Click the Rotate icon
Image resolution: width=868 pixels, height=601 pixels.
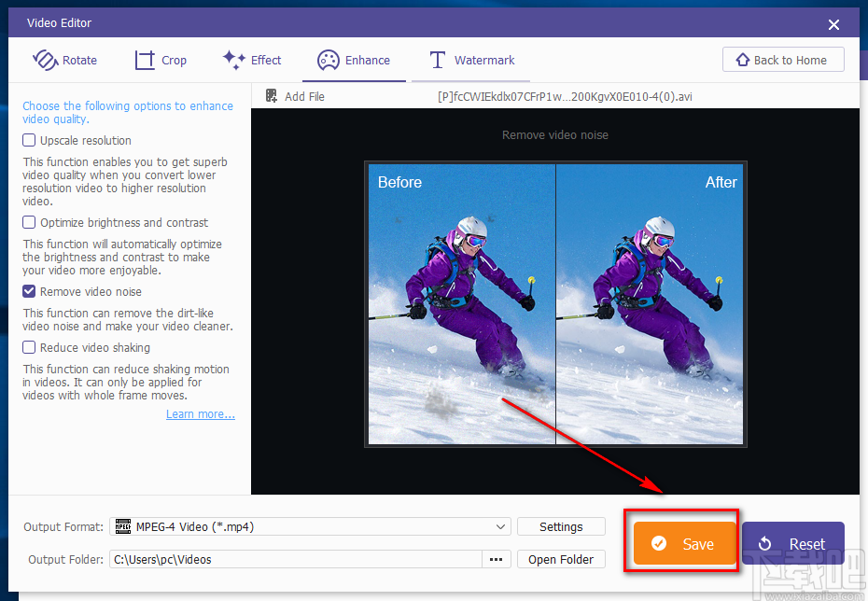46,60
